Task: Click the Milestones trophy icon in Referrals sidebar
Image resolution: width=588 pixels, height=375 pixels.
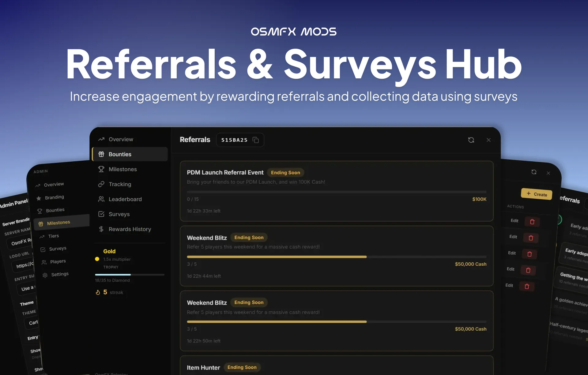Action: coord(101,169)
